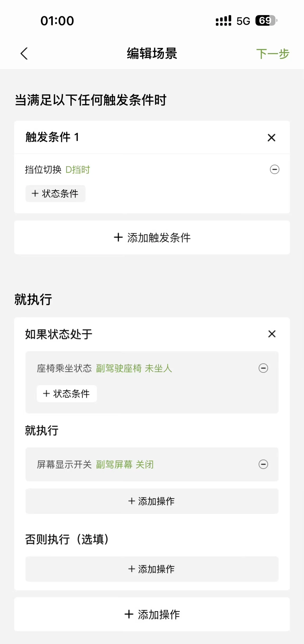Image resolution: width=304 pixels, height=644 pixels.
Task: Tap 下一步 to proceed
Action: (x=273, y=54)
